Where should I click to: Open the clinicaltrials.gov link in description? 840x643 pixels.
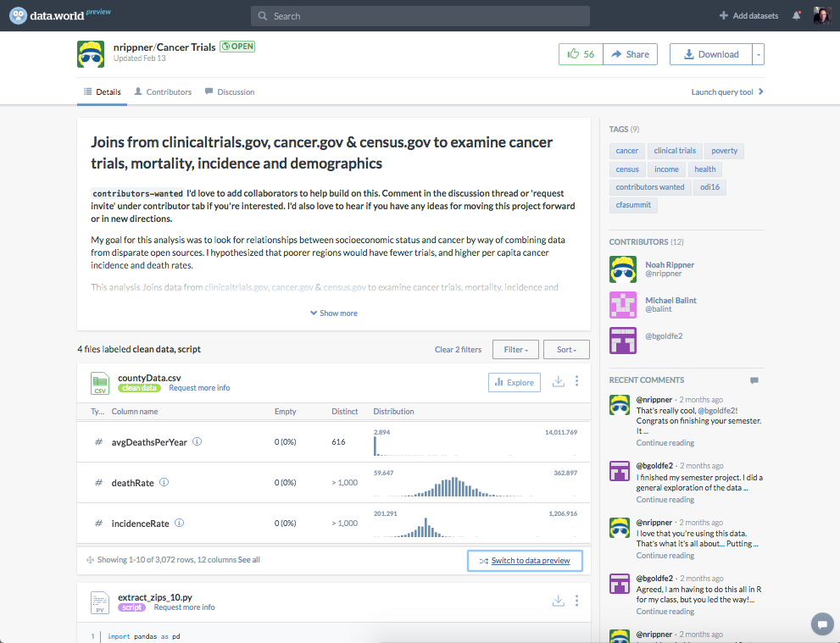[236, 287]
